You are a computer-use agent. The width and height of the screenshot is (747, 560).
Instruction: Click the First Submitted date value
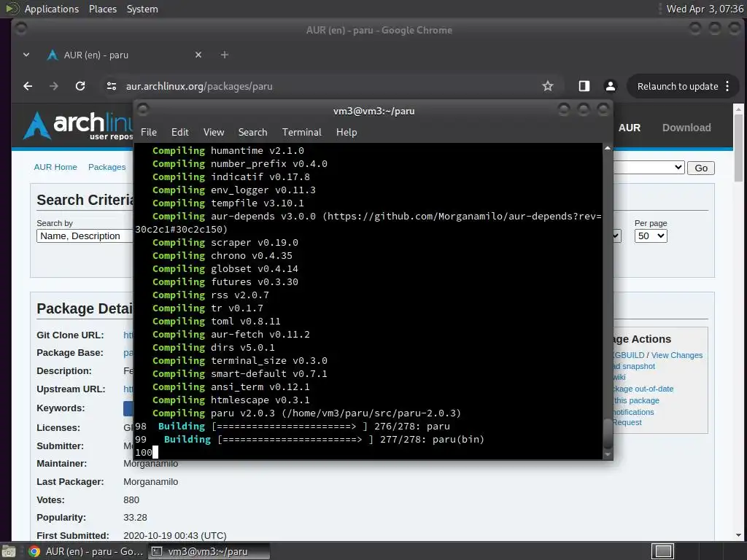pyautogui.click(x=175, y=536)
